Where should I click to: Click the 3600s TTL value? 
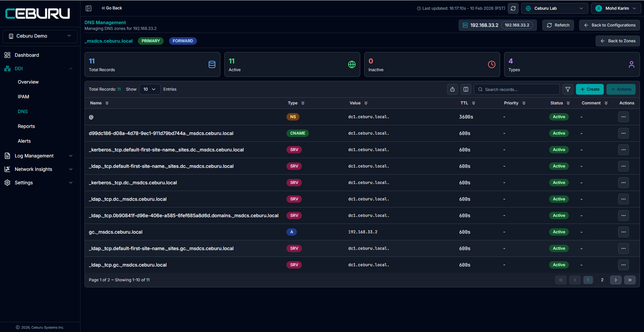click(x=466, y=117)
